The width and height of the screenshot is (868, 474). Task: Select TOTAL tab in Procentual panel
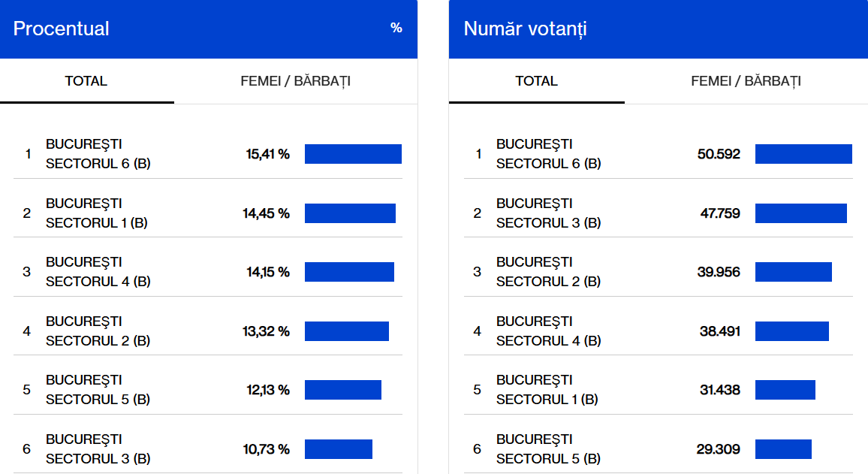coord(86,81)
